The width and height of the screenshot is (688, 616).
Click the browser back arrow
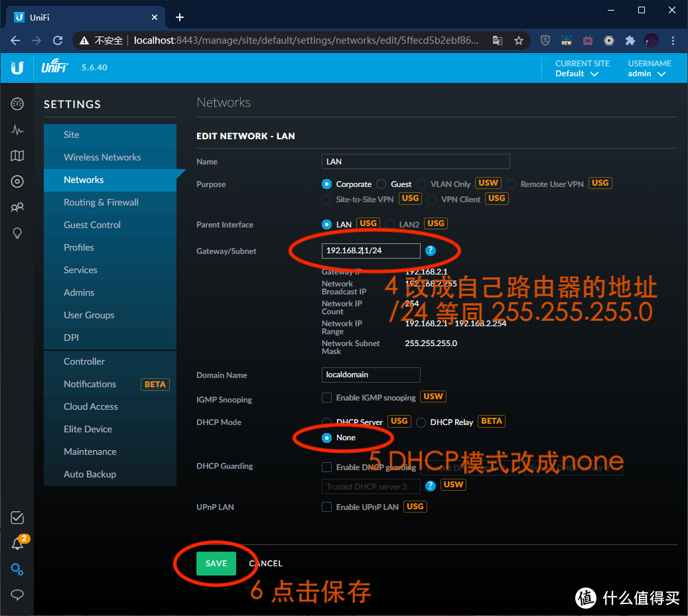point(15,40)
